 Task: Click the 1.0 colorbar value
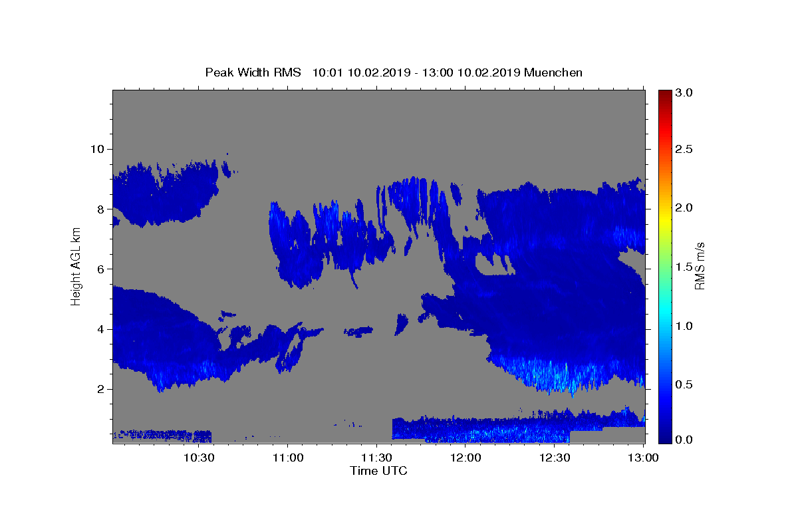pos(684,326)
